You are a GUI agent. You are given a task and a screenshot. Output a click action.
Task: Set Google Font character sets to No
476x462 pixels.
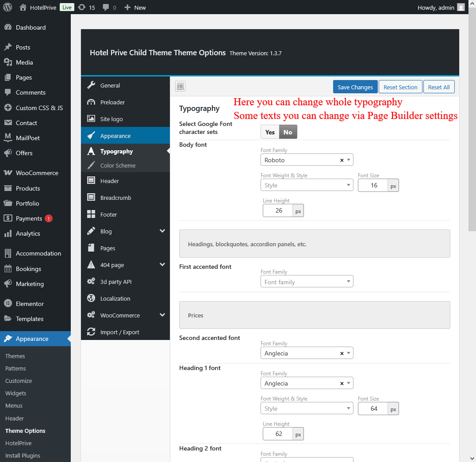point(288,132)
